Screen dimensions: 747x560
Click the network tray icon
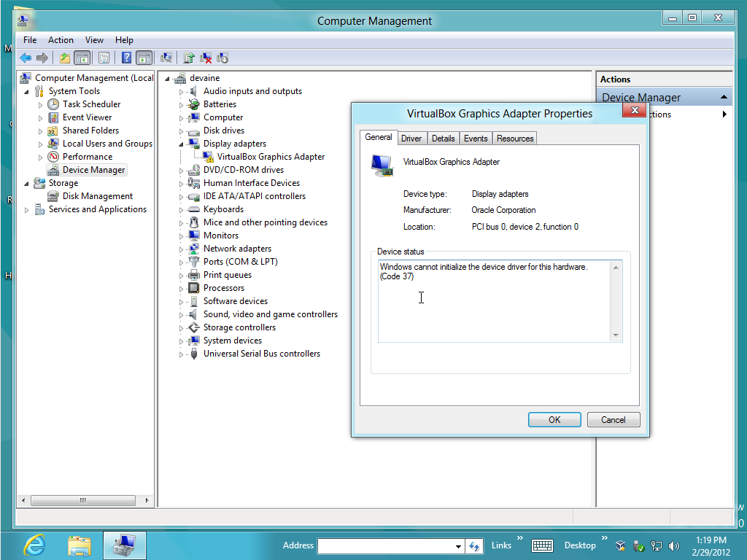coord(657,545)
